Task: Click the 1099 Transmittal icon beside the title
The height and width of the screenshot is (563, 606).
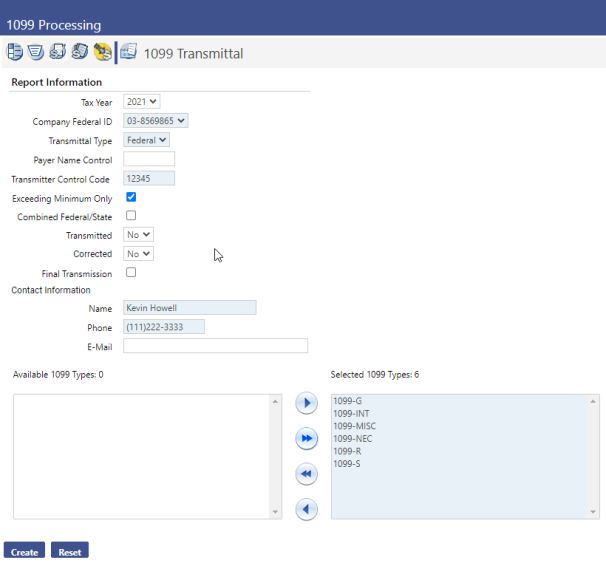Action: (x=129, y=52)
